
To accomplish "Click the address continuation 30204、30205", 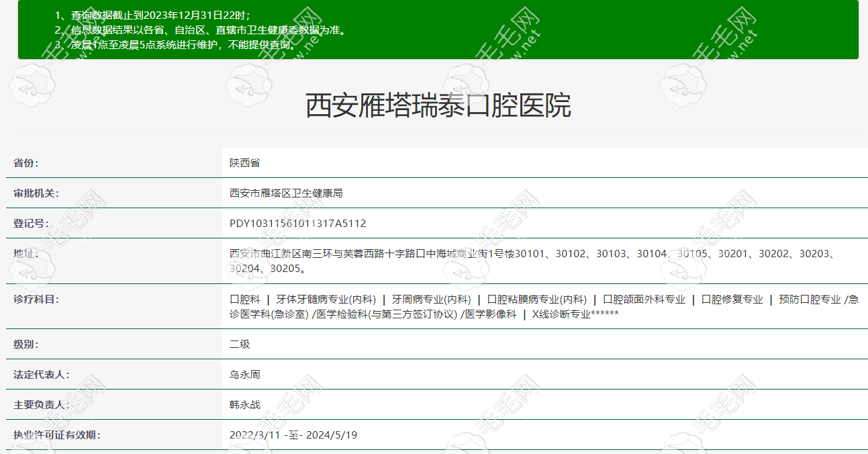I will [x=269, y=269].
